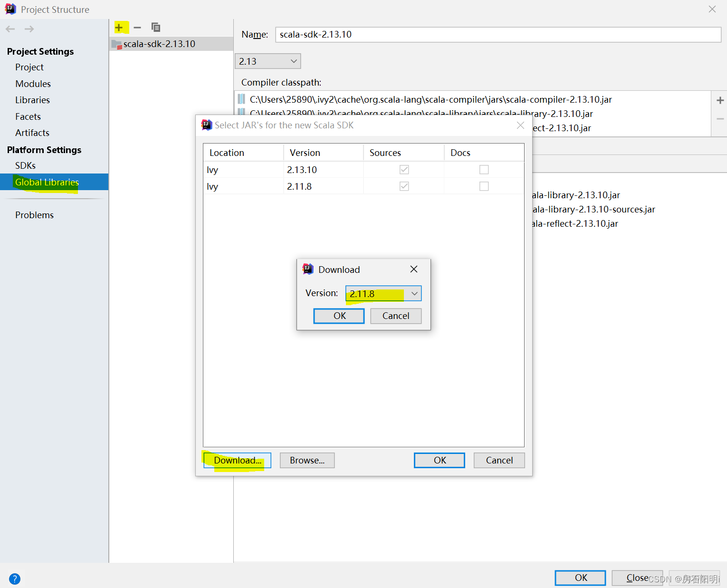
Task: Select scala-library-2.13.10-sources.jar entry
Action: click(x=593, y=209)
